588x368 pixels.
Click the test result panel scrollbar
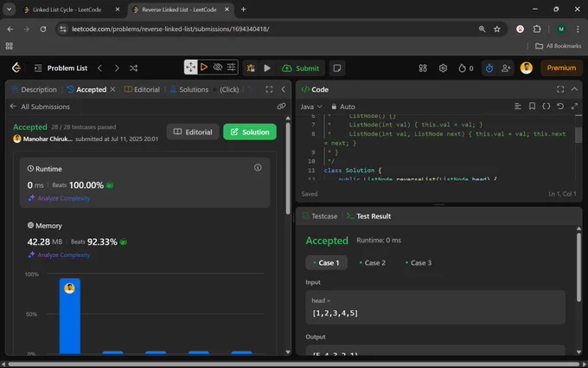click(x=578, y=267)
